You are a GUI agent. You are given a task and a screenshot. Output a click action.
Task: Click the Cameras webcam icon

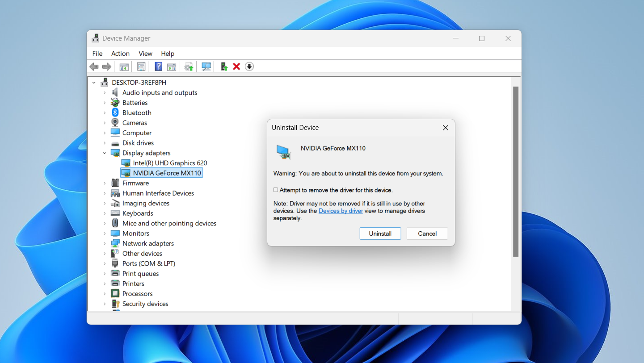click(x=115, y=123)
